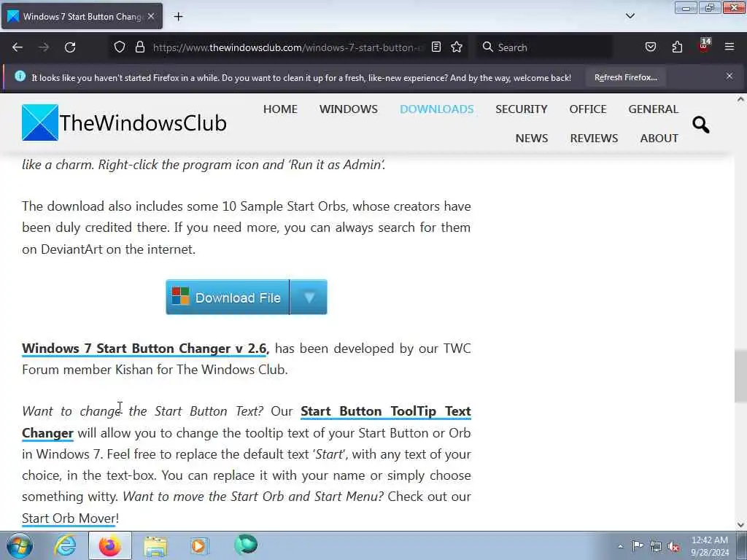Expand Download File button dropdown arrow
The width and height of the screenshot is (747, 560).
pyautogui.click(x=309, y=297)
